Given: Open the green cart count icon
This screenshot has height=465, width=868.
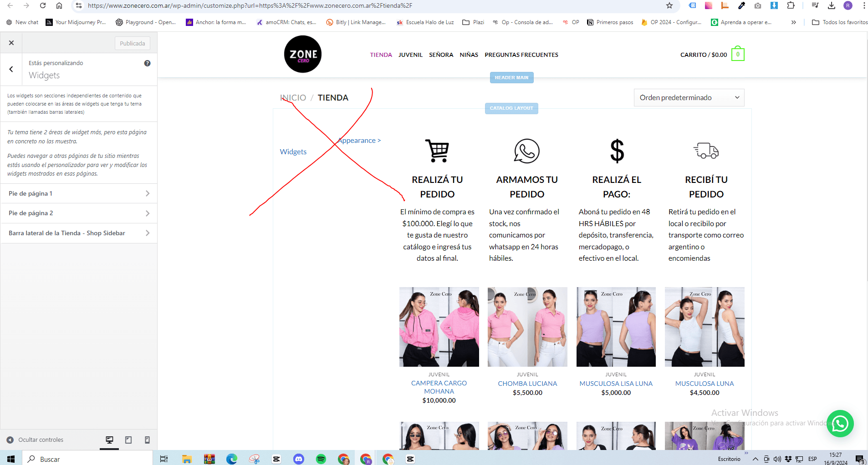Looking at the screenshot, I should click(738, 54).
